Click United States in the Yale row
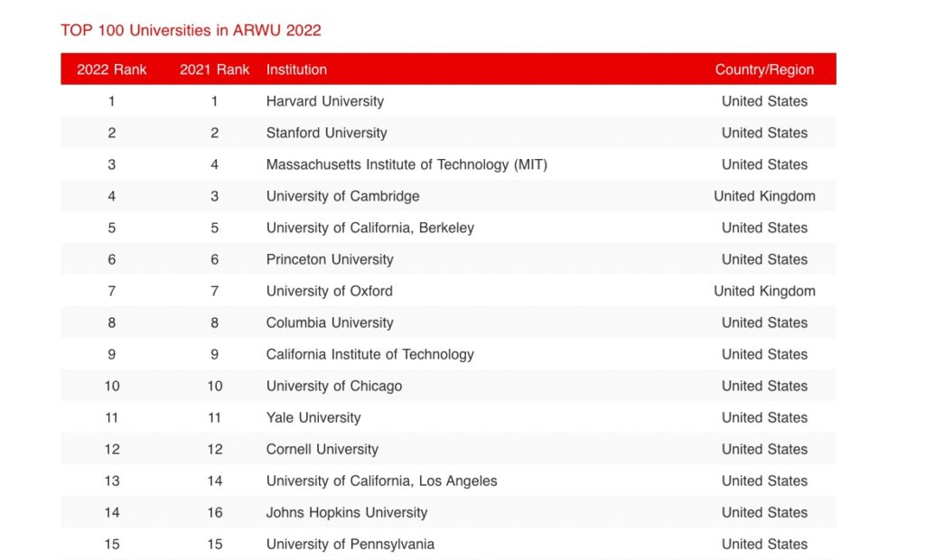Viewport: 925px width, 560px height. point(764,418)
